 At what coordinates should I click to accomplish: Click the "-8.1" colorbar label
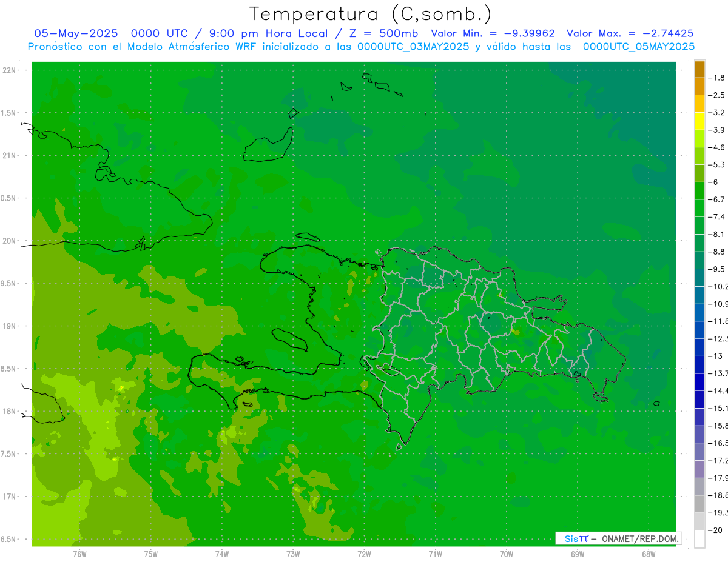(x=717, y=234)
